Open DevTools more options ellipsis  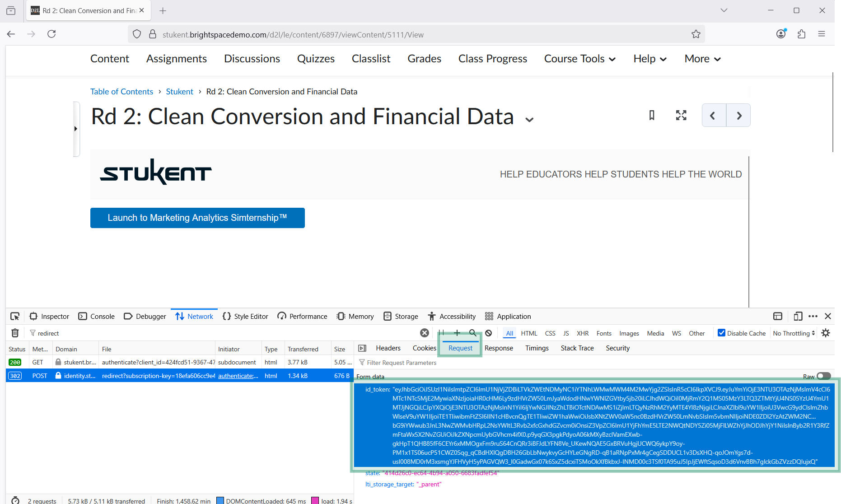click(x=813, y=316)
